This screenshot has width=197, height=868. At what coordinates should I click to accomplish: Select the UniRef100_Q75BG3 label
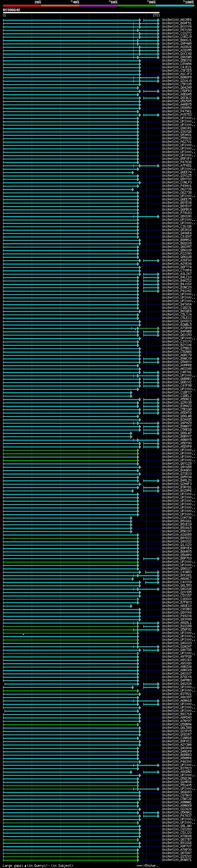click(x=177, y=349)
